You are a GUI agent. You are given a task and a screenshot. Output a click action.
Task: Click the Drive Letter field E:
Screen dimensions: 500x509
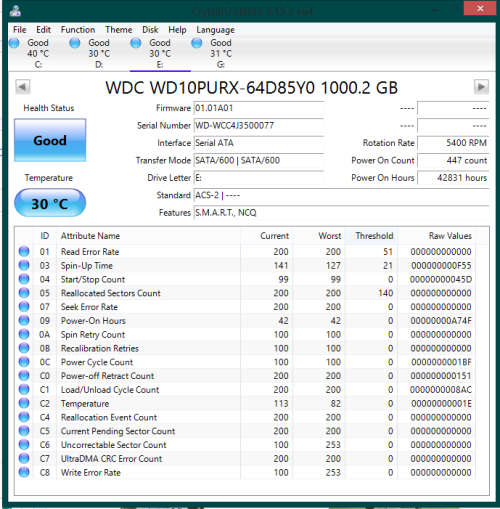pyautogui.click(x=258, y=178)
